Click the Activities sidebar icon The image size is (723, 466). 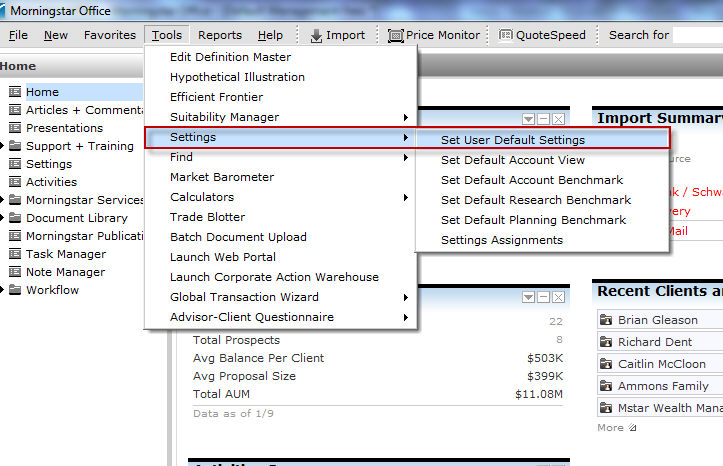15,182
